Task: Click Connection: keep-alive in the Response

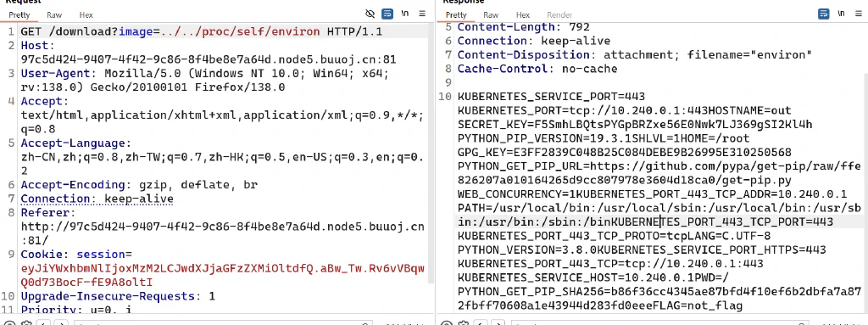Action: (x=534, y=41)
